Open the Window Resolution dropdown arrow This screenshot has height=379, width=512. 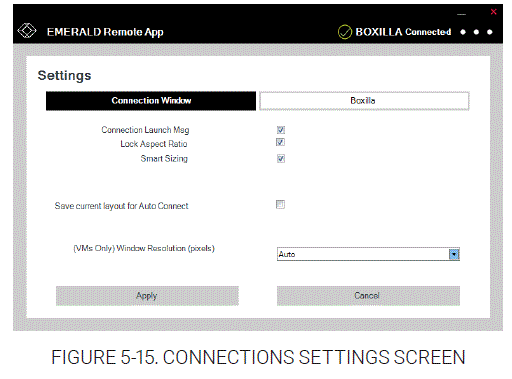coord(454,254)
